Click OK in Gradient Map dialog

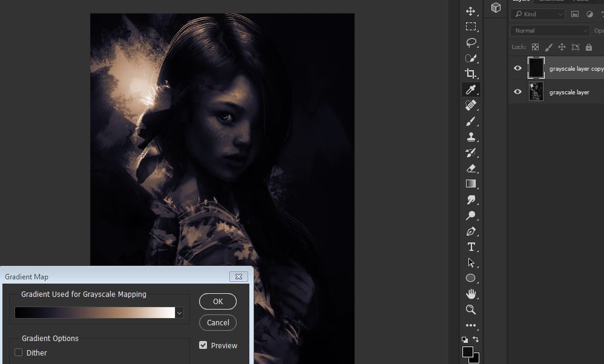[x=218, y=301]
